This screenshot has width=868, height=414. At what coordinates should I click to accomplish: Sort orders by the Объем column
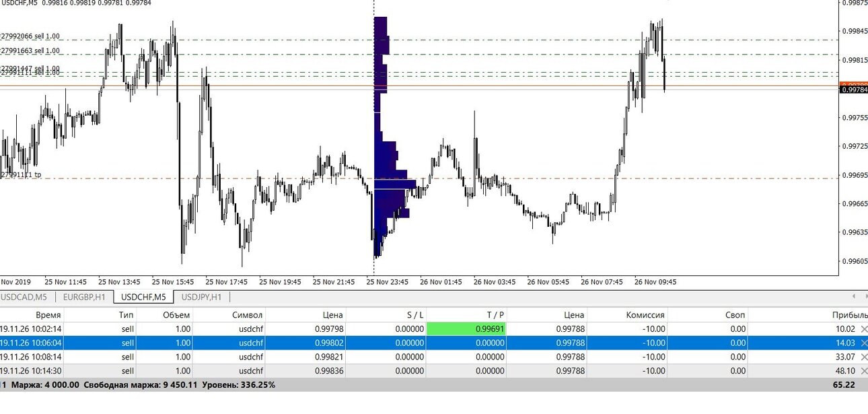[x=176, y=315]
